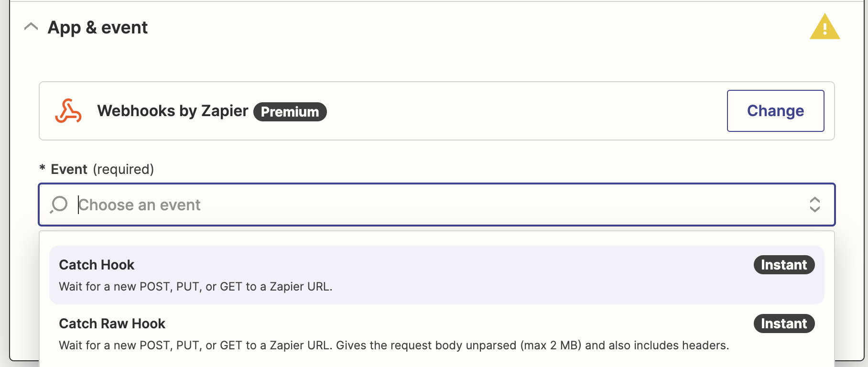
Task: Click Catch Hook's POST, PUT, GET description
Action: pos(195,287)
